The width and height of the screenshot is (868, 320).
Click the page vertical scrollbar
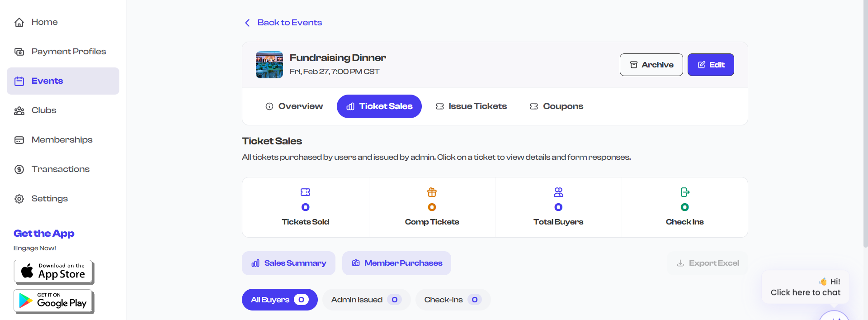(865, 124)
